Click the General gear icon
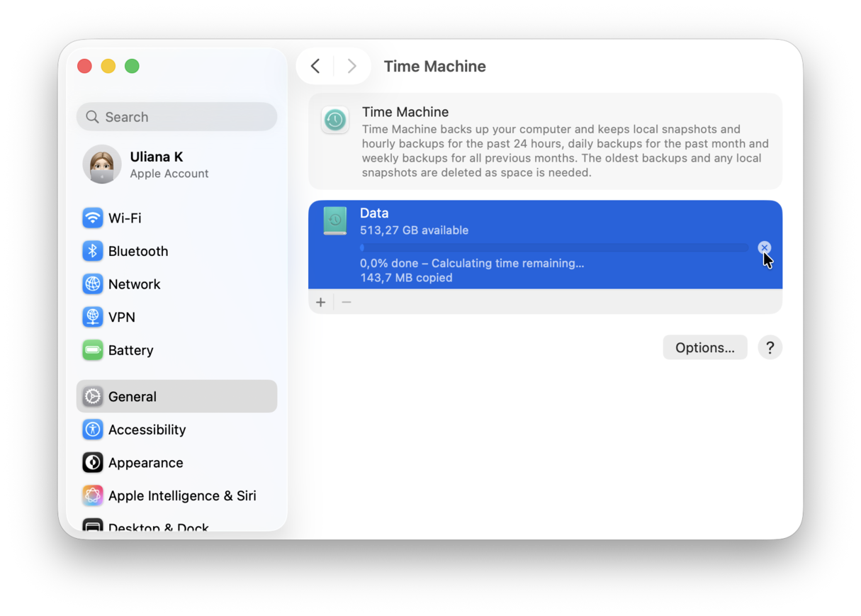 click(93, 396)
